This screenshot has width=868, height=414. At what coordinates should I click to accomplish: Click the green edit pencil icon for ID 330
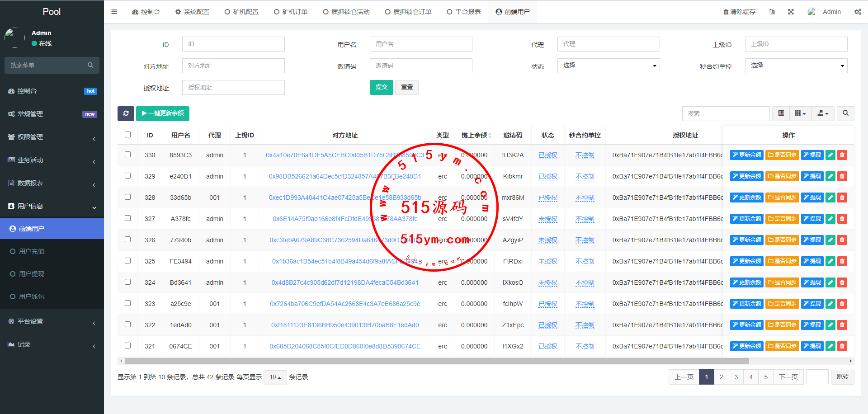click(830, 155)
